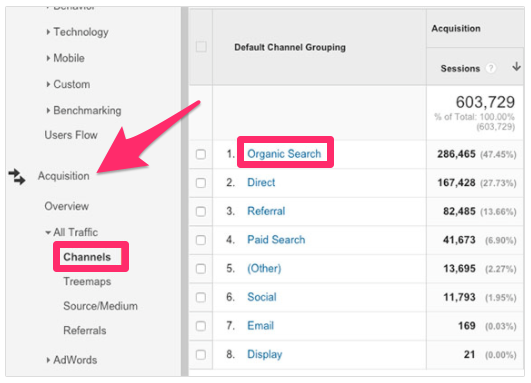Click the Default Channel Grouping column header
This screenshot has width=531, height=383.
point(290,47)
